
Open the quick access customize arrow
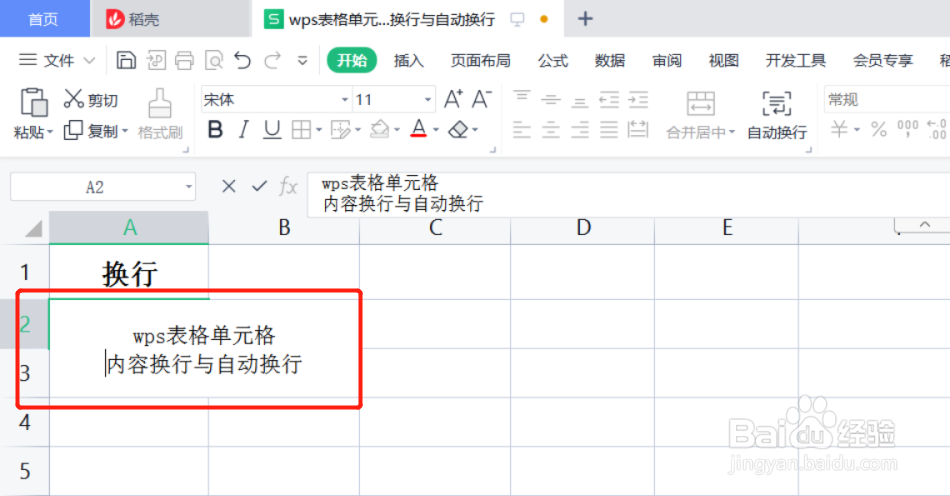coord(302,61)
